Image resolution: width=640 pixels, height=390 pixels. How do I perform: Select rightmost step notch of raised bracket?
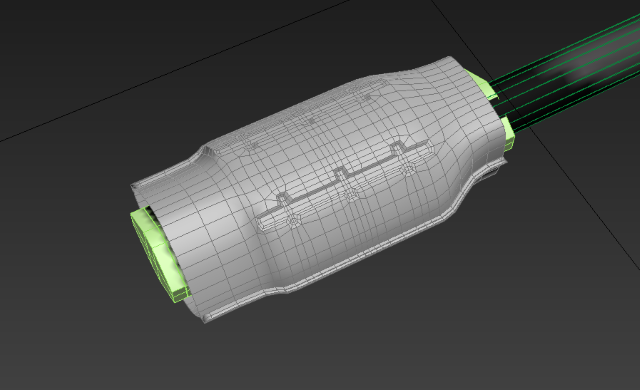(398, 148)
